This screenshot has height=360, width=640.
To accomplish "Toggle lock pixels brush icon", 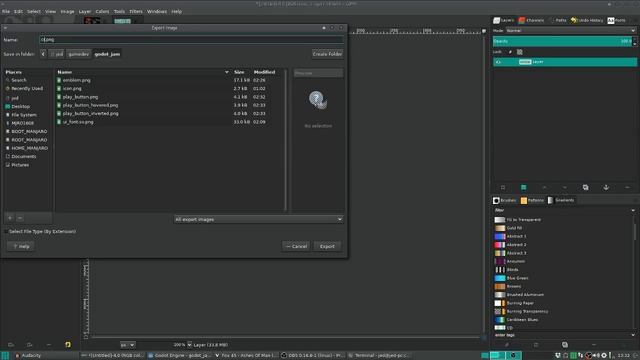I will pos(510,52).
